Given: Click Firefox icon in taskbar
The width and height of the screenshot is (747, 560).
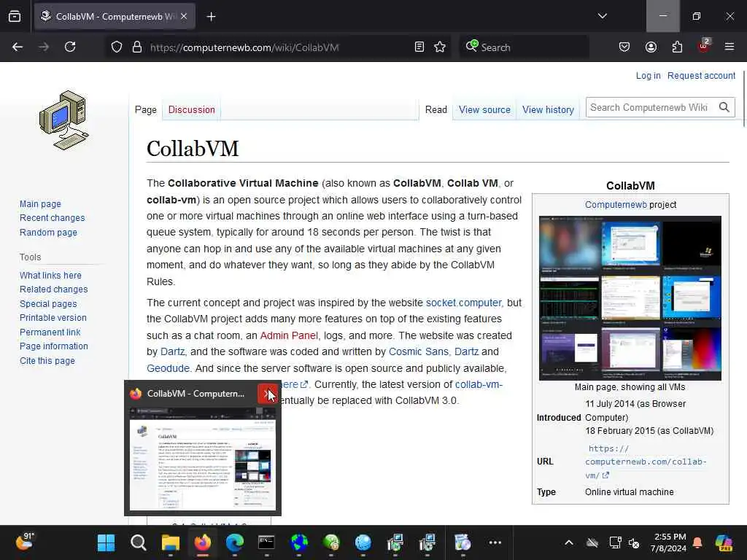Looking at the screenshot, I should (203, 542).
